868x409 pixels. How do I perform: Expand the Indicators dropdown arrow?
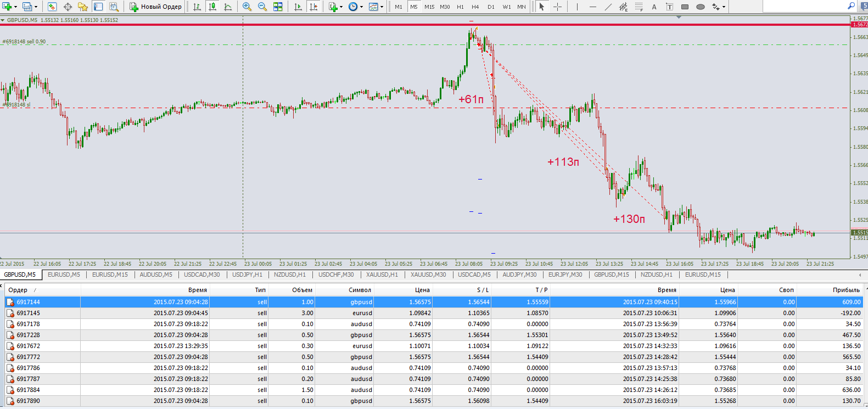click(x=341, y=7)
